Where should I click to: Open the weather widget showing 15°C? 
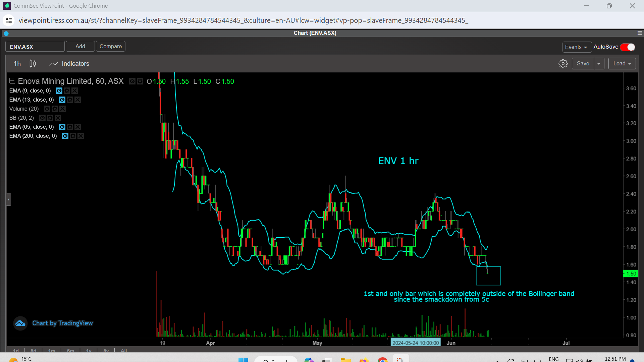[20, 359]
